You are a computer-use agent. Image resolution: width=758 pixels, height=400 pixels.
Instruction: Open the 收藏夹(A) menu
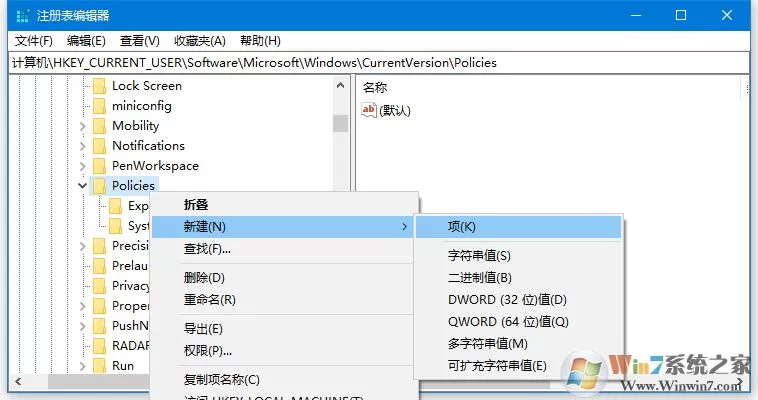click(200, 41)
